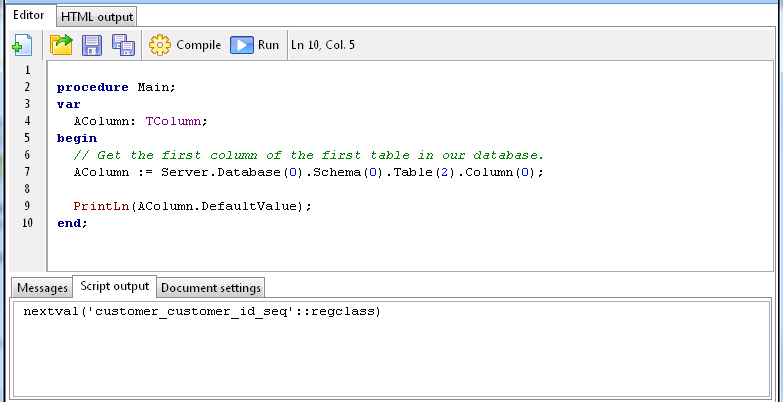This screenshot has width=783, height=402.
Task: Click the 'end;' keyword on line 10
Action: 72,223
